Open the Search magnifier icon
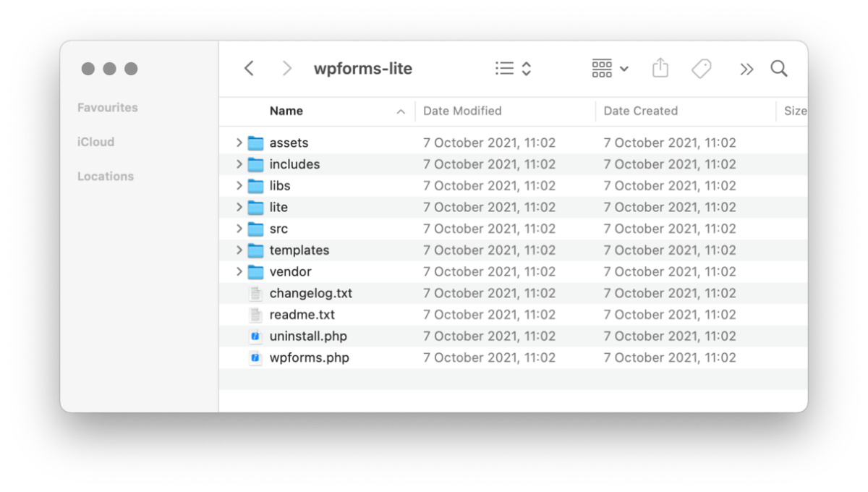Image resolution: width=868 pixels, height=492 pixels. (x=779, y=69)
